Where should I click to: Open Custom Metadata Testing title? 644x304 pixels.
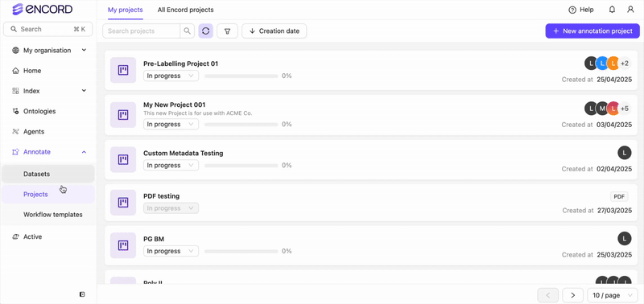click(x=184, y=153)
